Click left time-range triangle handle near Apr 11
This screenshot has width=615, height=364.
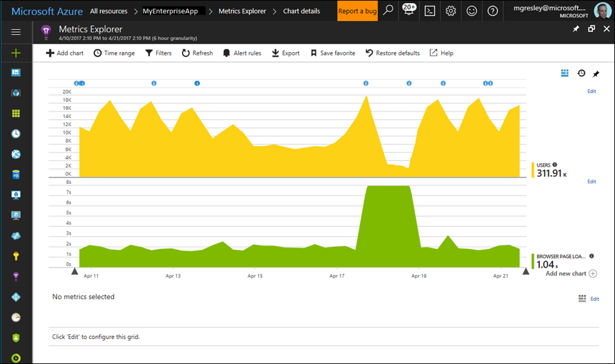click(x=74, y=271)
